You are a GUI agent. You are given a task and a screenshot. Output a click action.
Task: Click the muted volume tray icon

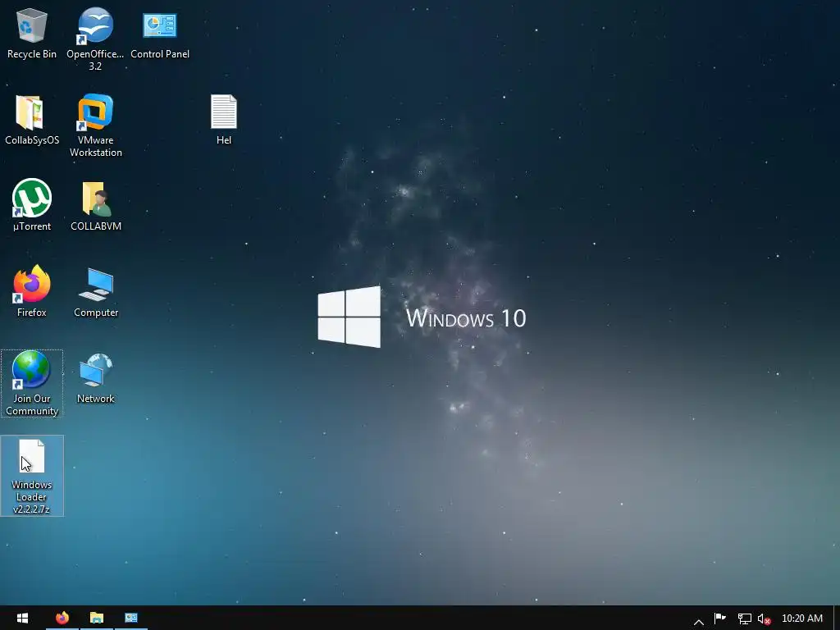(765, 619)
